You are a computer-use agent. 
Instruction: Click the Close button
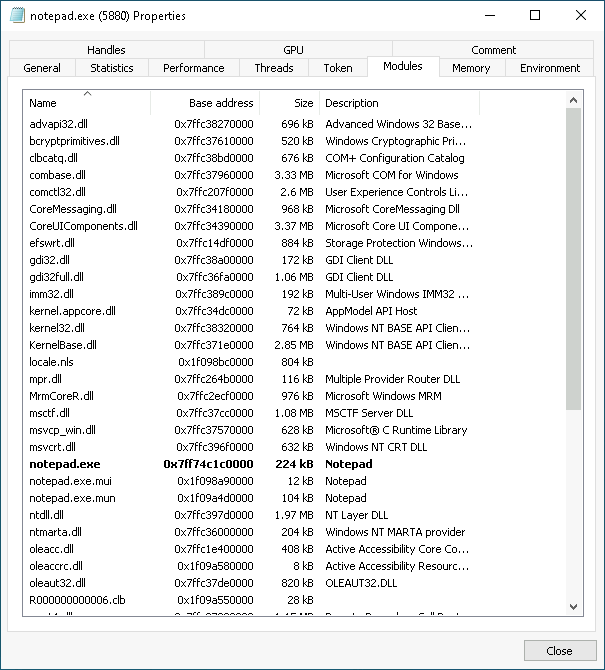(x=559, y=650)
